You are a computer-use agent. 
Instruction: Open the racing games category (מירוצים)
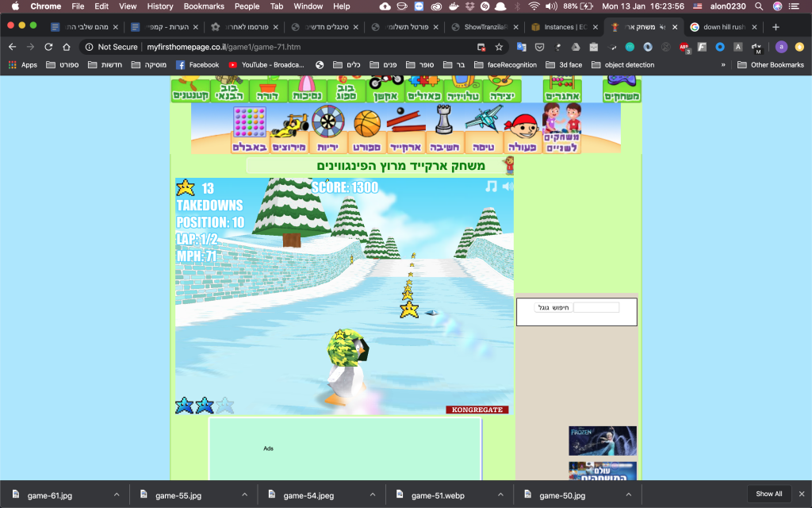(x=289, y=134)
